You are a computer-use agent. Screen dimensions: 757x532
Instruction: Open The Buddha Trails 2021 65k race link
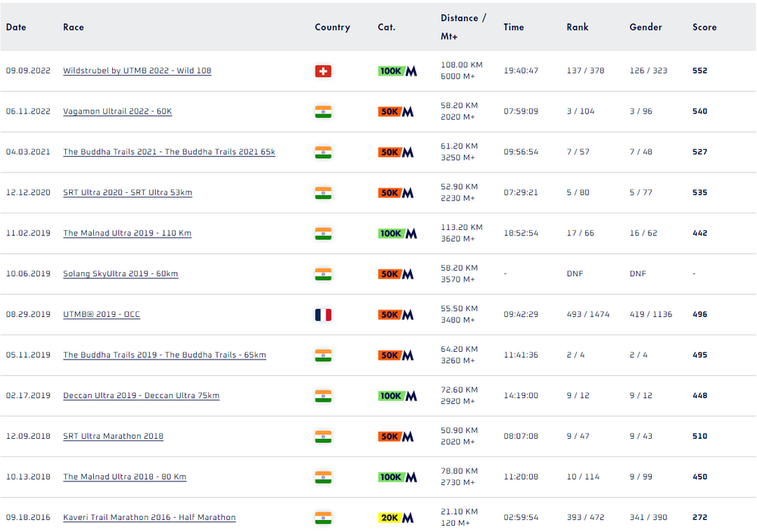point(169,151)
